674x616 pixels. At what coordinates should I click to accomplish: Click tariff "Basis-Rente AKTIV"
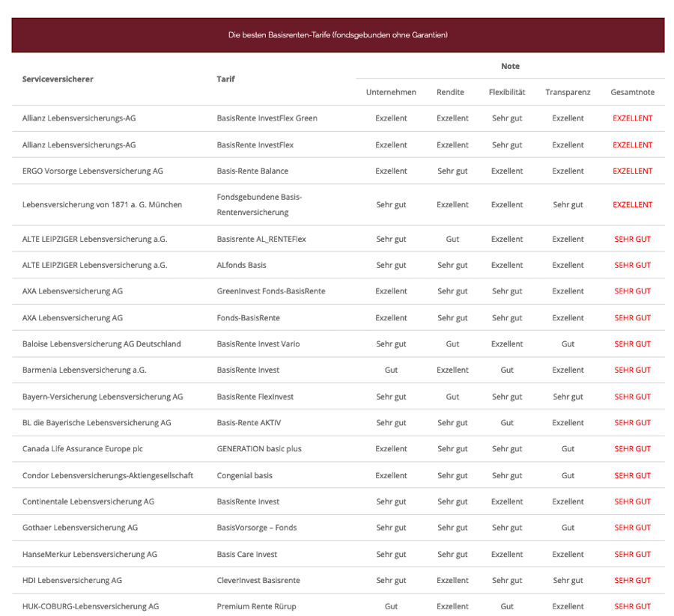pyautogui.click(x=249, y=423)
